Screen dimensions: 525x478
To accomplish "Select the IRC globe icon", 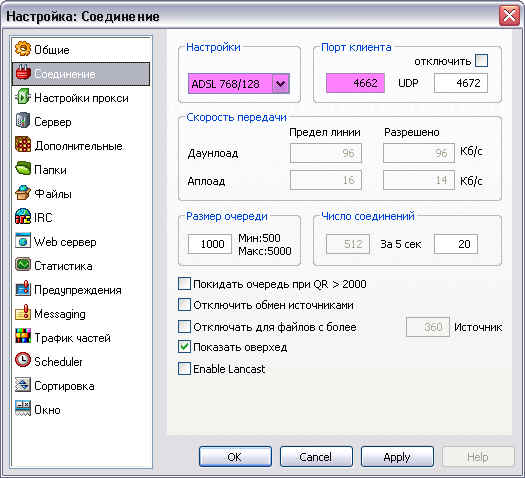I will pos(23,217).
